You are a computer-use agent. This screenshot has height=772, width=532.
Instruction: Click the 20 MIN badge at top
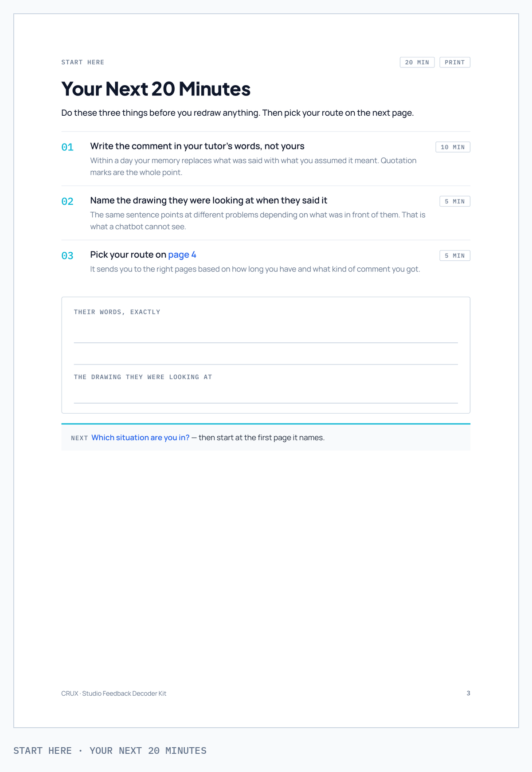pyautogui.click(x=417, y=62)
